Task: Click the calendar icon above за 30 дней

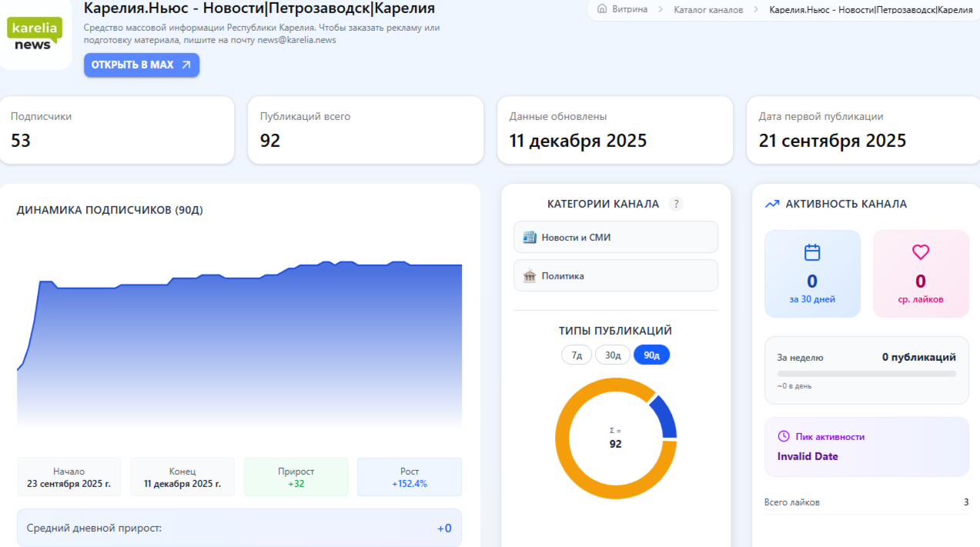Action: point(812,252)
